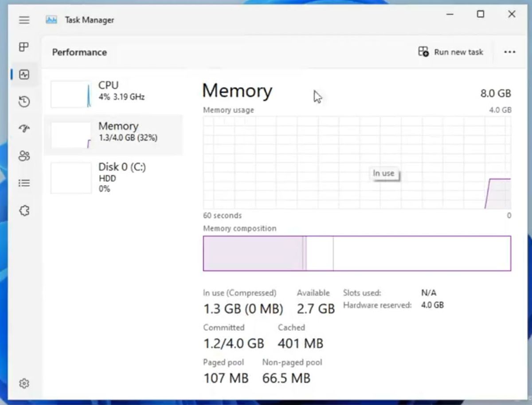Click the Disk 0 mini graph thumbnail
The height and width of the screenshot is (405, 532).
coord(71,178)
